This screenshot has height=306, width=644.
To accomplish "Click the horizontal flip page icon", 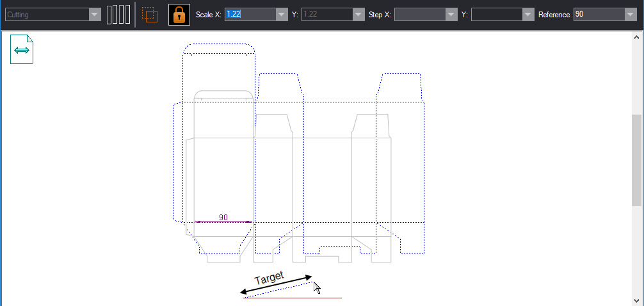I will click(22, 50).
